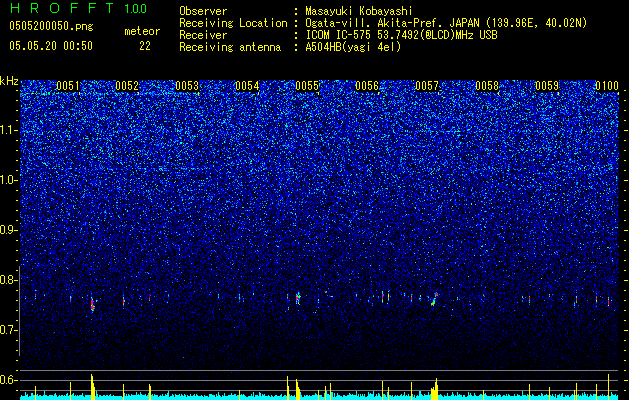The width and height of the screenshot is (629, 400).
Task: Click the observer name Masayuki Kobayashi
Action: coord(359,11)
